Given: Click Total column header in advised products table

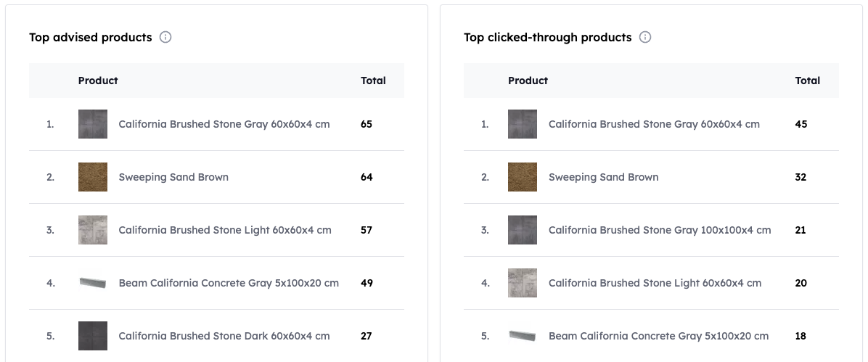Looking at the screenshot, I should pyautogui.click(x=373, y=81).
